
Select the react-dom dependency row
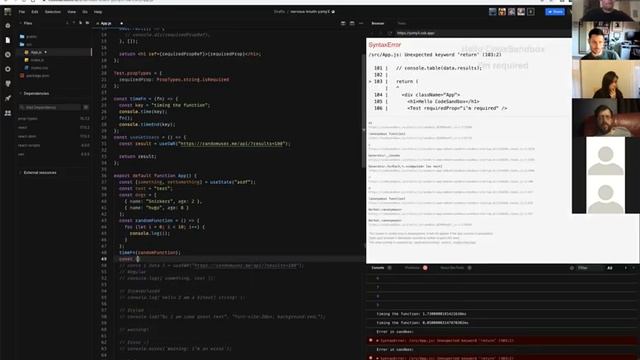tap(53, 136)
